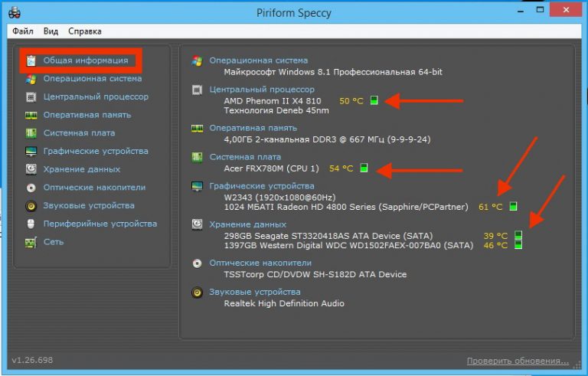Screen dimensions: 588x376
Task: Select Общая информация in sidebar
Action: point(86,60)
